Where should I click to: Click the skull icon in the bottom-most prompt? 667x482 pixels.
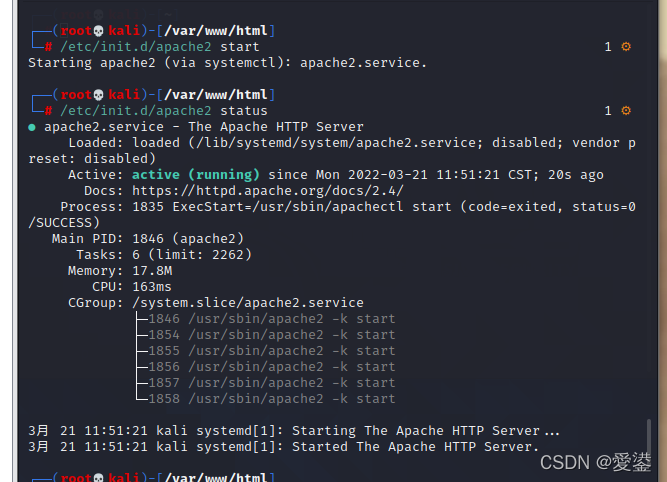coord(98,478)
